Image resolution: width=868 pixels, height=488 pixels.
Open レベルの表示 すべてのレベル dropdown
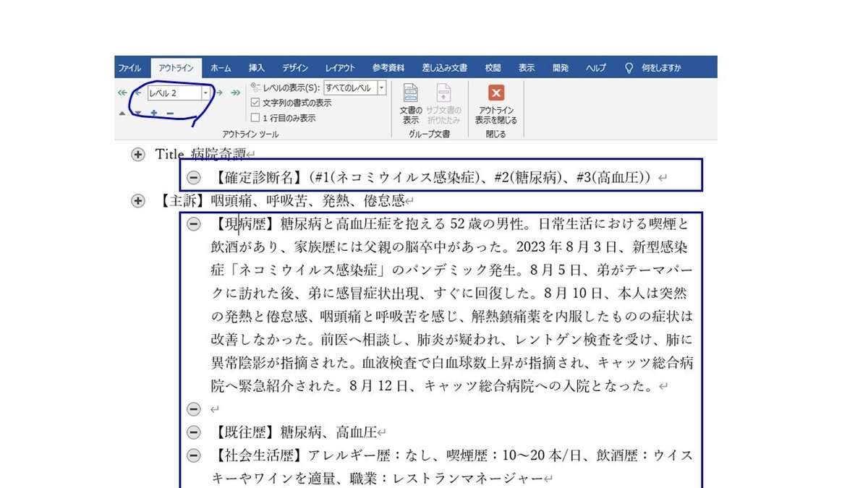(382, 87)
